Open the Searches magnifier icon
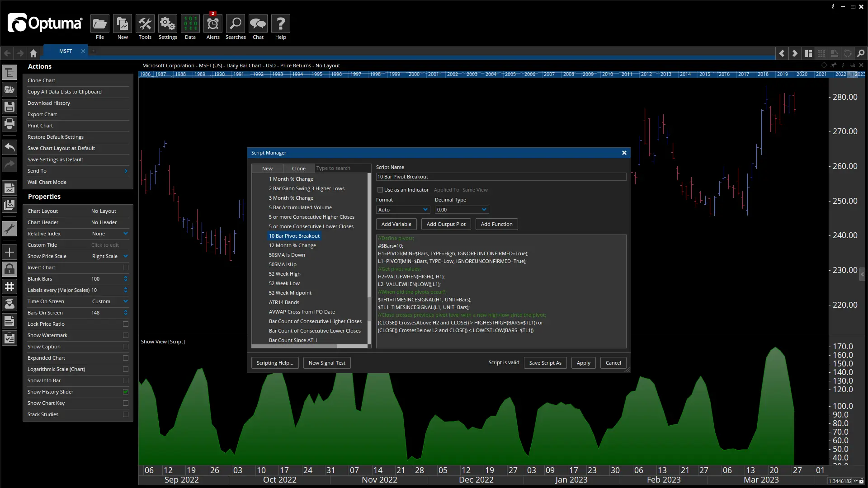Image resolution: width=868 pixels, height=488 pixels. (x=236, y=24)
